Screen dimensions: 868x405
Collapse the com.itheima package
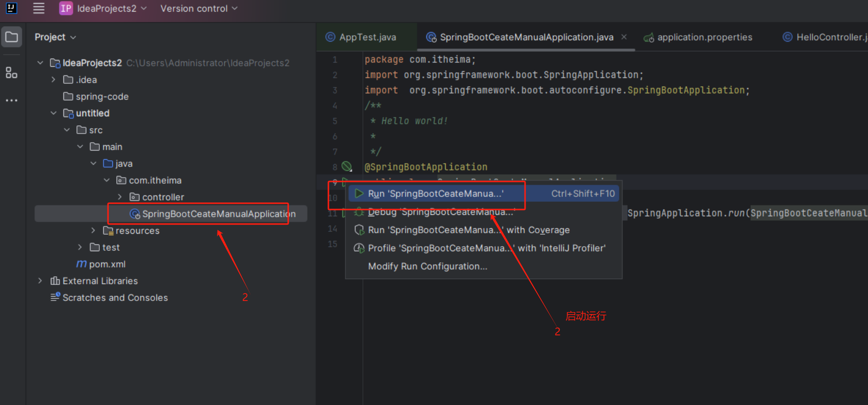tap(107, 180)
